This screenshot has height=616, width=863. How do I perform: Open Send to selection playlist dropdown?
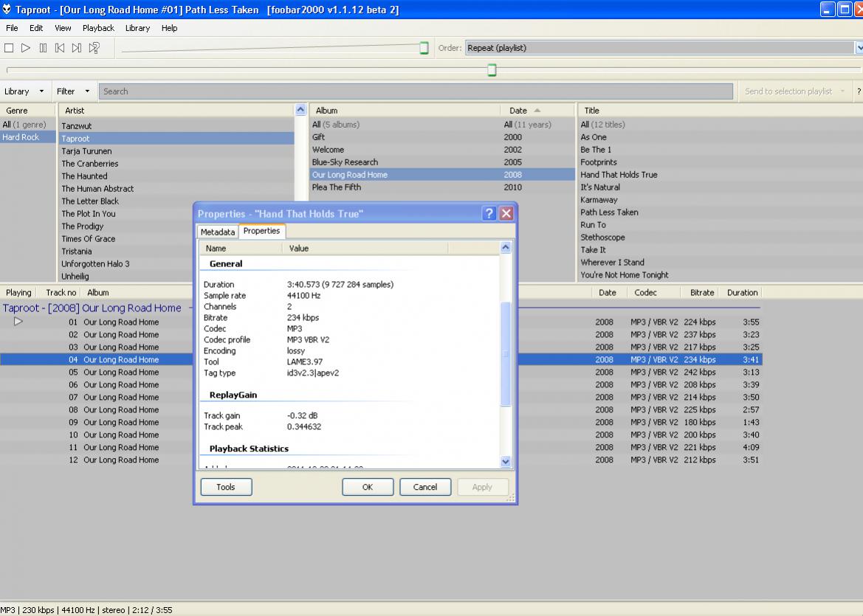[794, 91]
